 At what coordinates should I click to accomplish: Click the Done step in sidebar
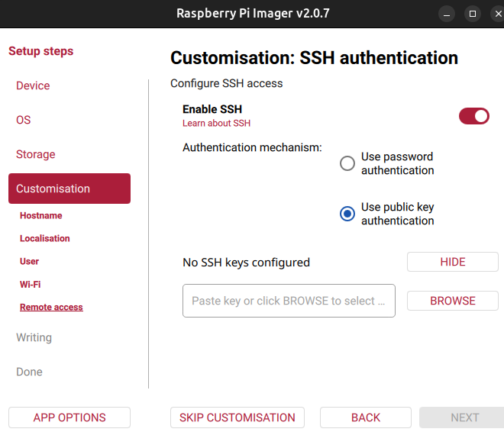[x=29, y=372]
